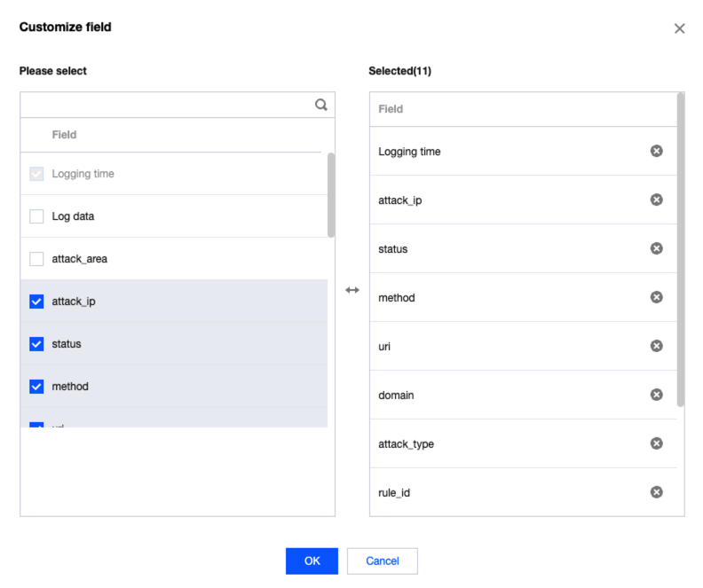
Task: Remove rule_id from selected fields
Action: [x=656, y=492]
